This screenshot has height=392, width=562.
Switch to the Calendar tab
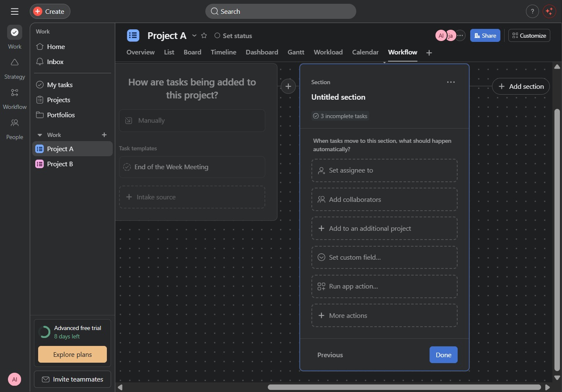(x=365, y=52)
